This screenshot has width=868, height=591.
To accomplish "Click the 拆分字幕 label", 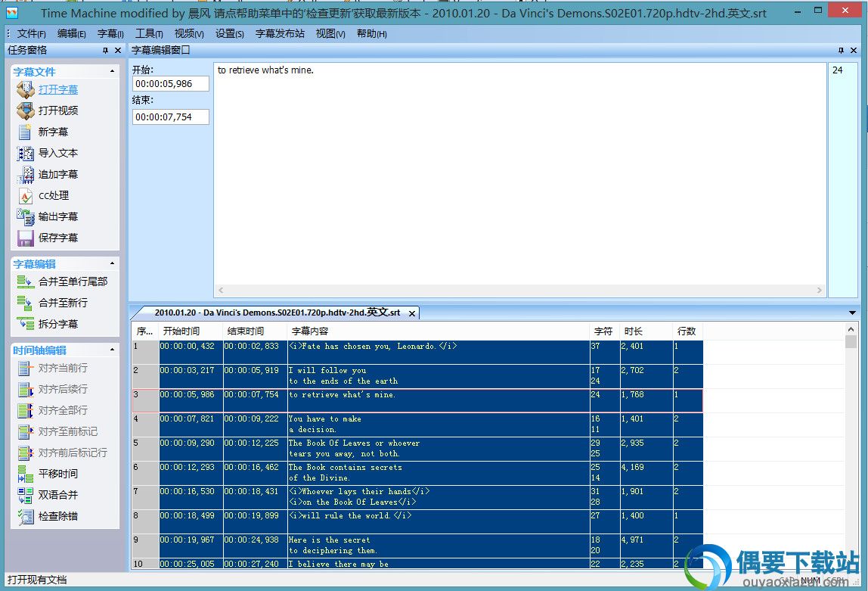I will (58, 324).
